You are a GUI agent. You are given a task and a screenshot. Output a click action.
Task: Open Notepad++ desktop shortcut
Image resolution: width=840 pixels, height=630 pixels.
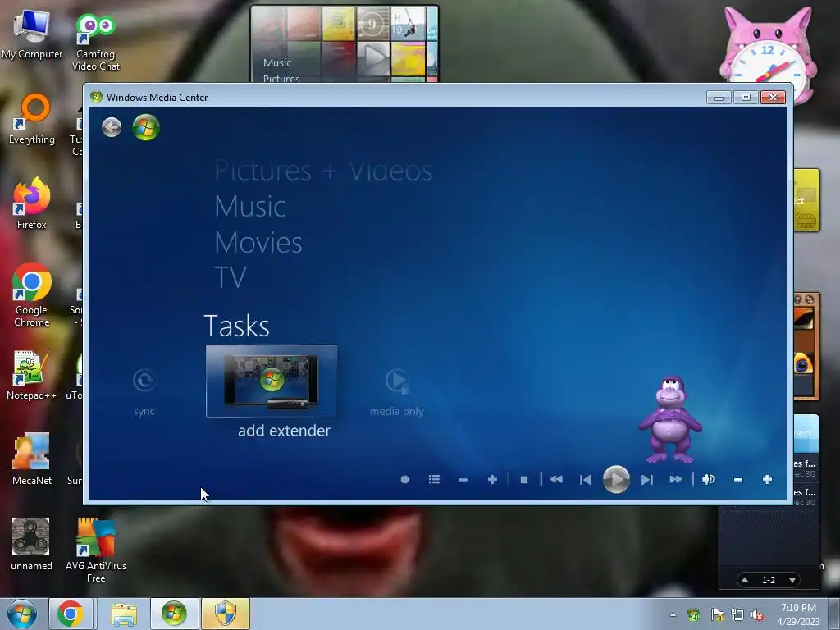coord(32,375)
